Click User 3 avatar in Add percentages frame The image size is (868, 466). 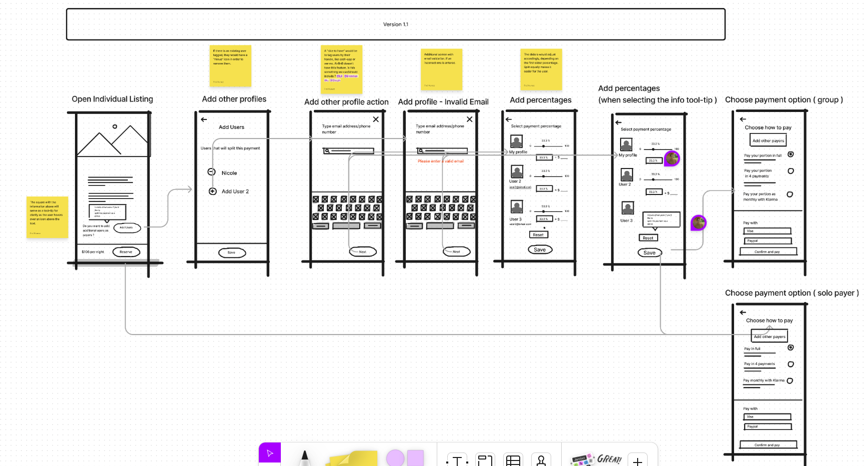(x=517, y=206)
